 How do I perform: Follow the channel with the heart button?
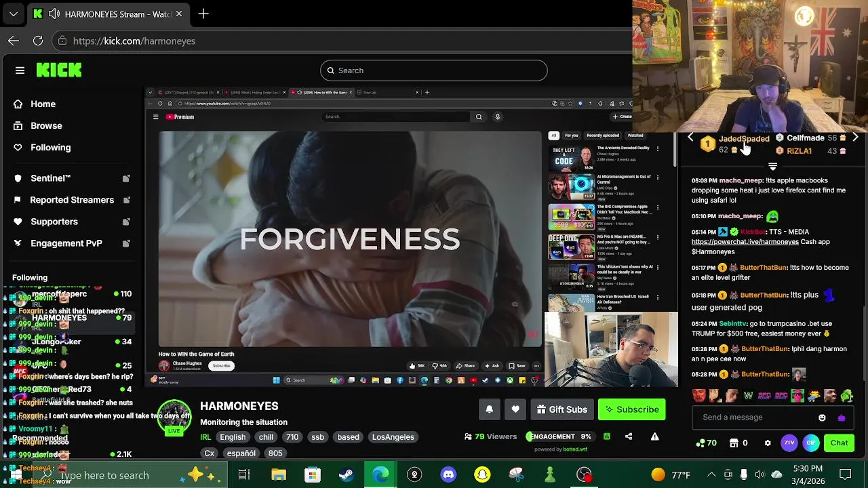(x=515, y=409)
